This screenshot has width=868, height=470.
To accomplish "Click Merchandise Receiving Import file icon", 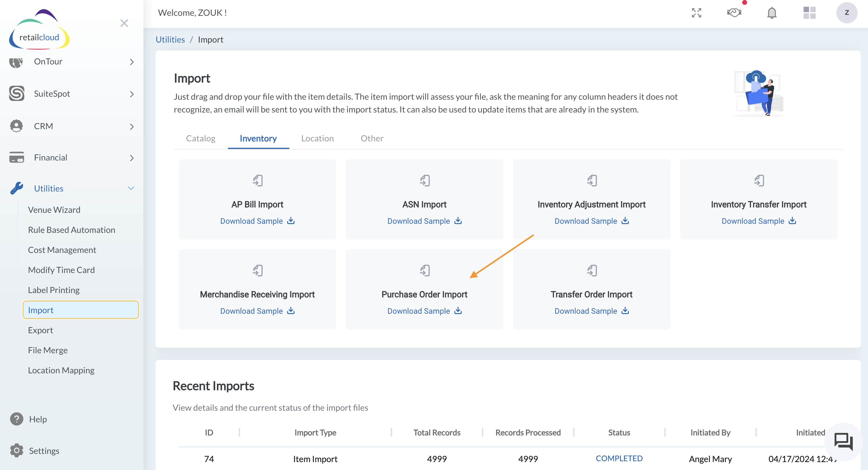I will (258, 270).
